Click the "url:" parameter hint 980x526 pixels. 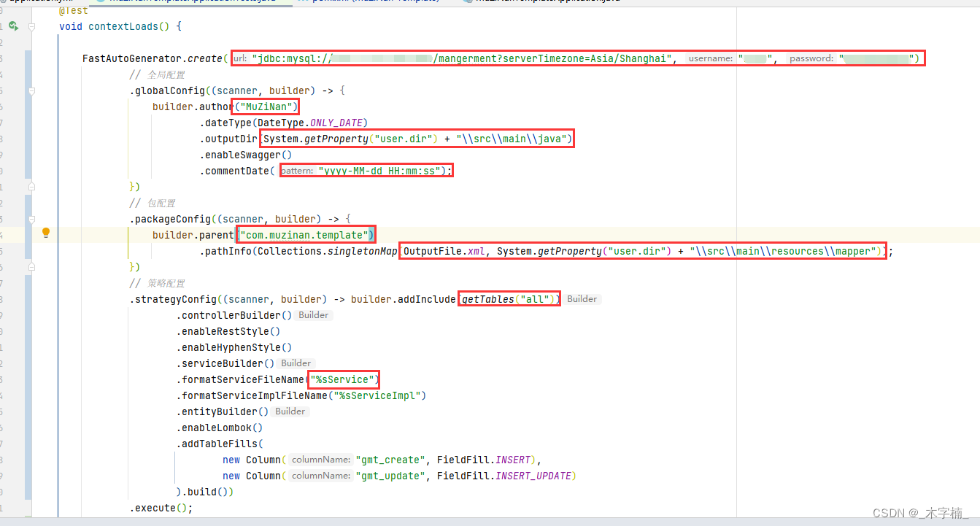[240, 58]
